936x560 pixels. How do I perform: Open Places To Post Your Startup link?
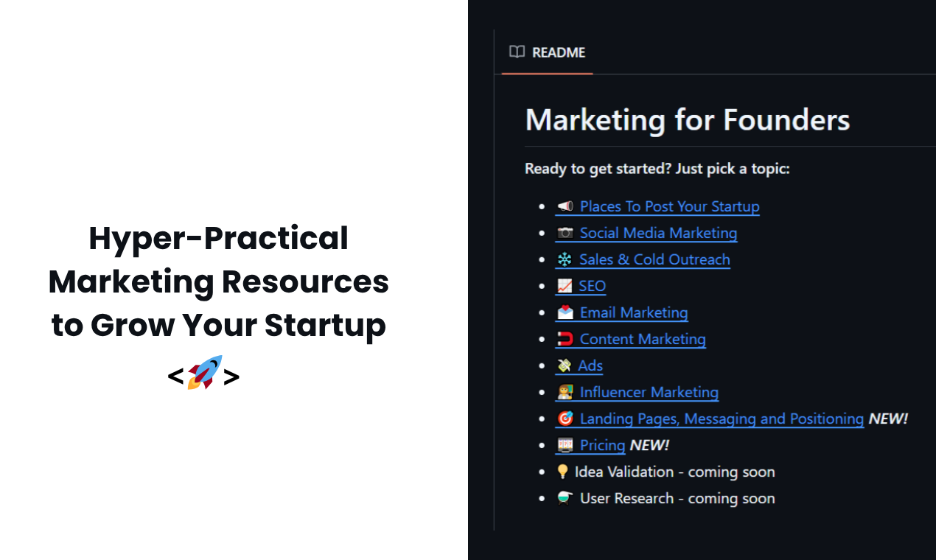669,206
